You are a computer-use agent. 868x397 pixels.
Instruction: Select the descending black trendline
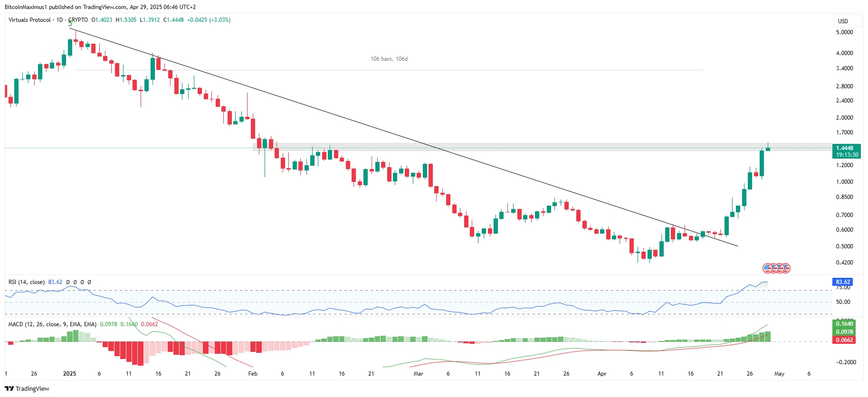(x=404, y=138)
